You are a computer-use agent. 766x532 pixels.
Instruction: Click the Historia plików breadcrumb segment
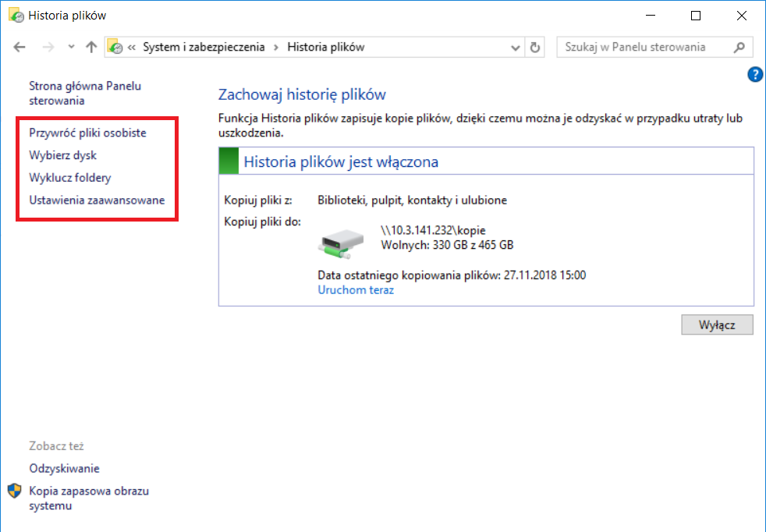(x=326, y=47)
